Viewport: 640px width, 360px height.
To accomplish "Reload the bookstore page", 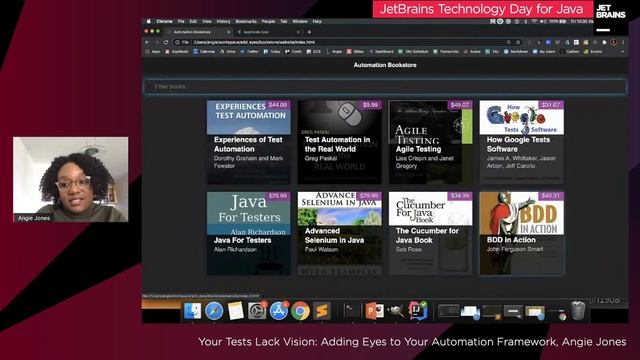I will tap(166, 42).
